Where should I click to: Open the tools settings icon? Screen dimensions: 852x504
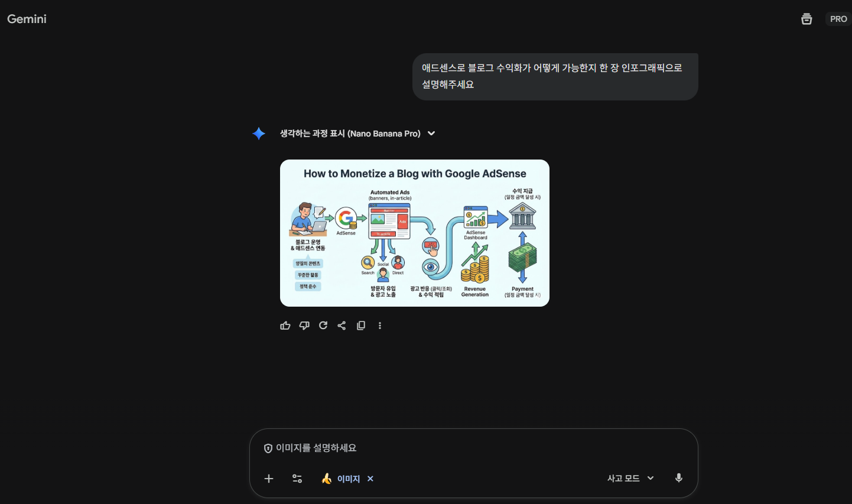(297, 479)
